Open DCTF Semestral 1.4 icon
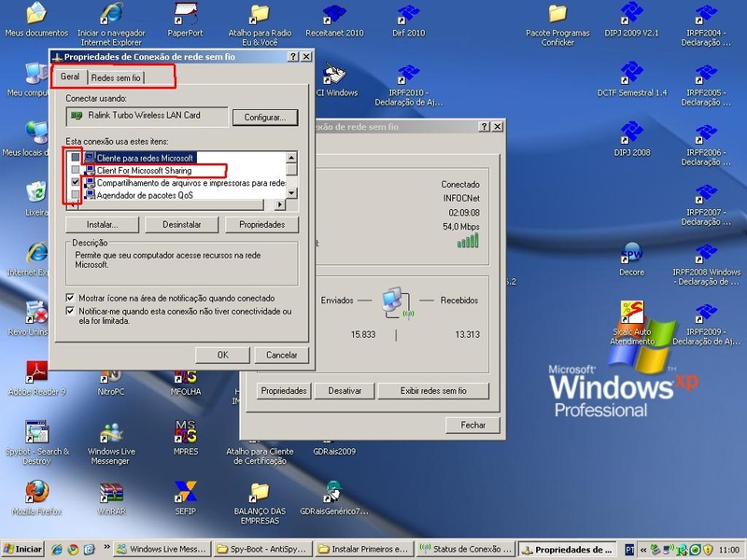Screen dimensions: 747x560 click(x=632, y=80)
